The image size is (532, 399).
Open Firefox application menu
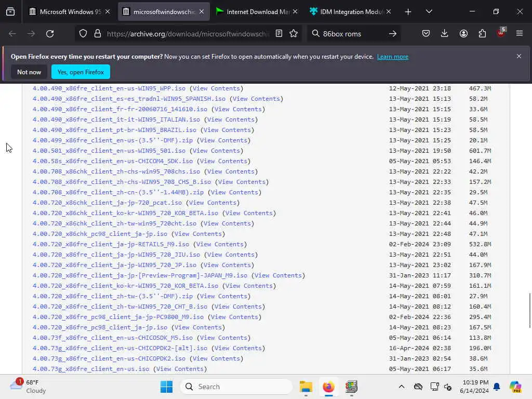520,34
